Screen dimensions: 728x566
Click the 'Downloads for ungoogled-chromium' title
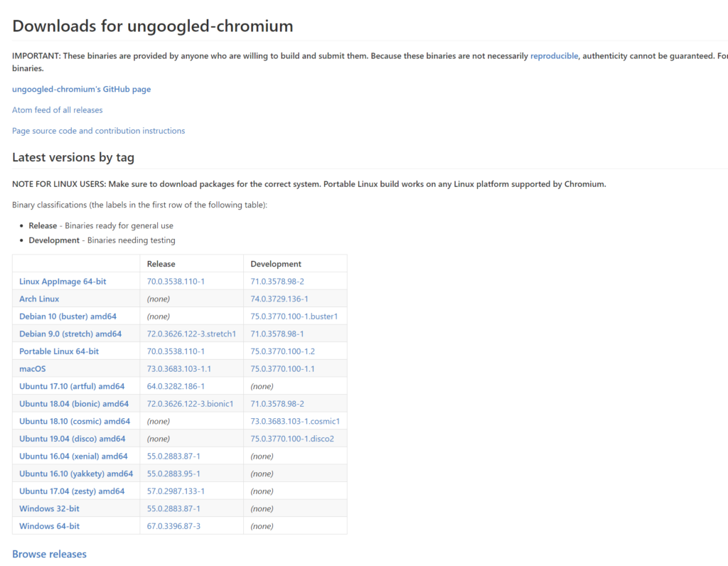click(152, 26)
